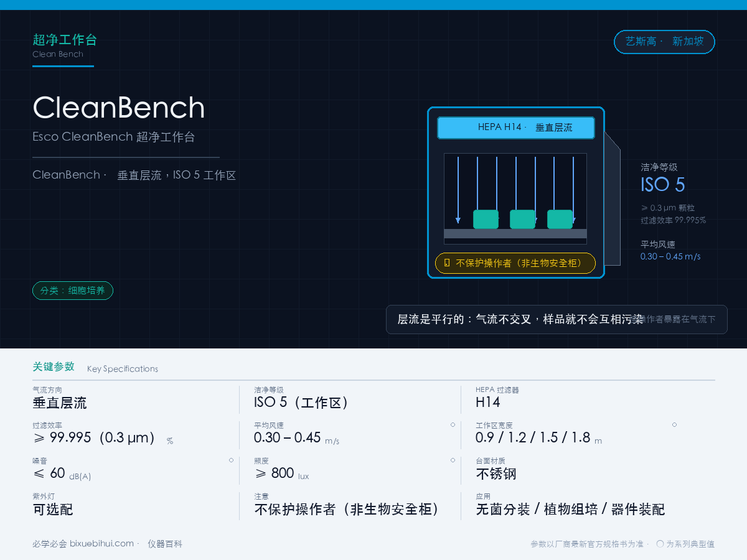The height and width of the screenshot is (560, 747).
Task: Click the ISO 5(工作区) spec value
Action: click(301, 403)
